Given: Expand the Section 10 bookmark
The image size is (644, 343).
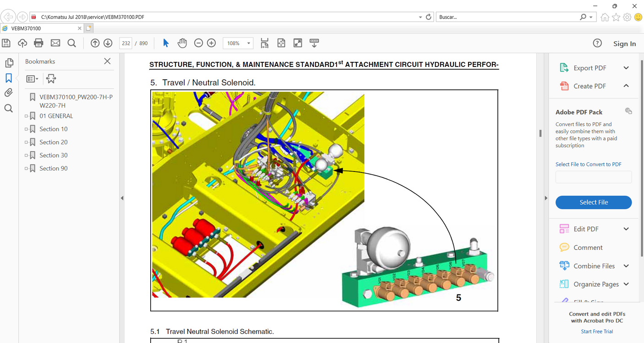Looking at the screenshot, I should (27, 129).
